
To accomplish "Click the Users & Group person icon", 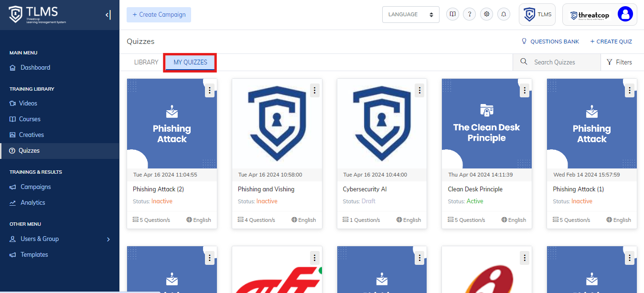I will (13, 239).
